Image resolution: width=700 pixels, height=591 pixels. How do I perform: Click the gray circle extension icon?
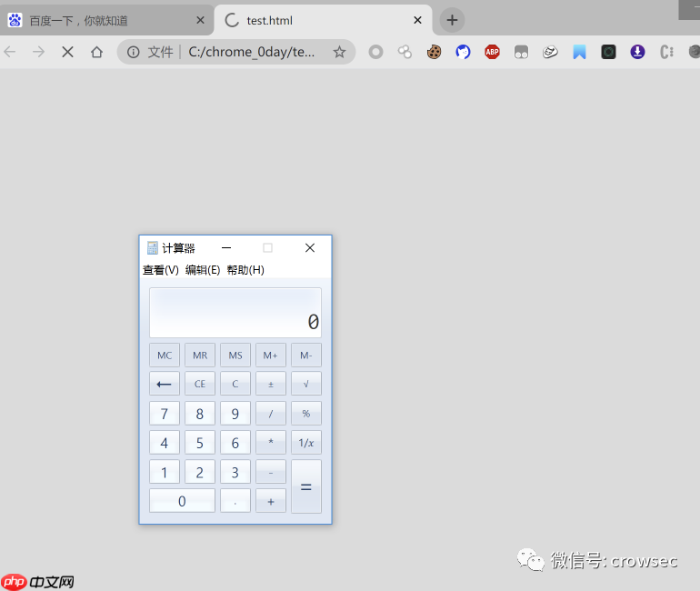point(375,52)
